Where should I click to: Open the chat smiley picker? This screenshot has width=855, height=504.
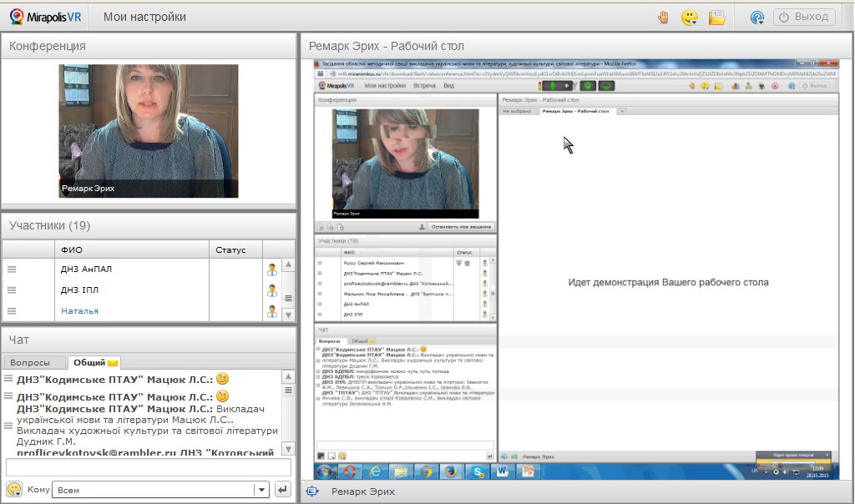(x=14, y=490)
